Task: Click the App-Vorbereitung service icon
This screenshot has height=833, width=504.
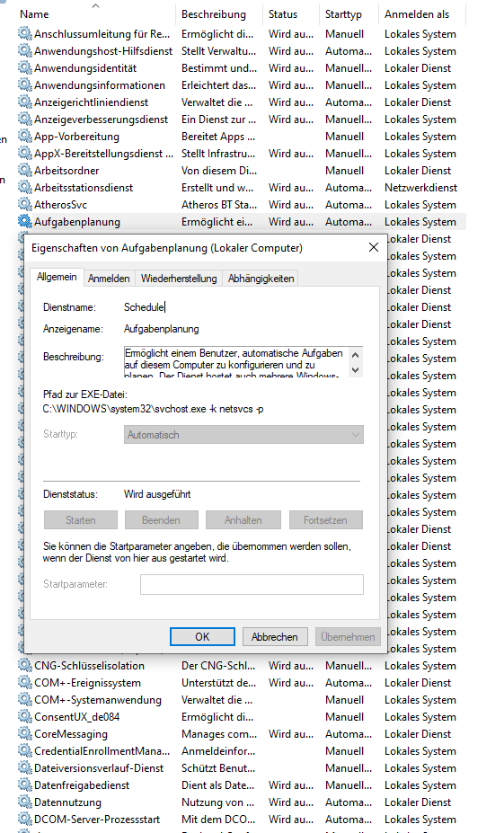Action: [25, 136]
